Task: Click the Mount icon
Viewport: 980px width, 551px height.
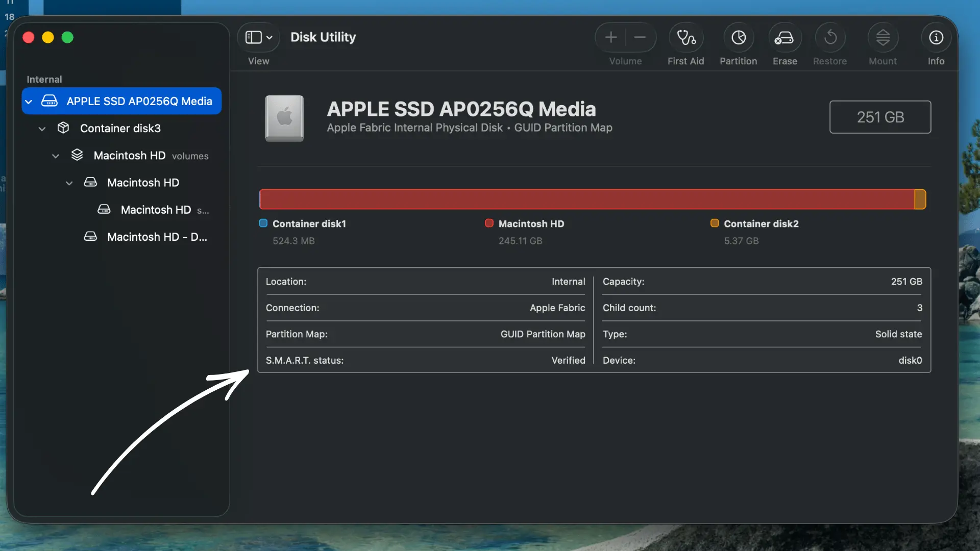Action: (883, 37)
